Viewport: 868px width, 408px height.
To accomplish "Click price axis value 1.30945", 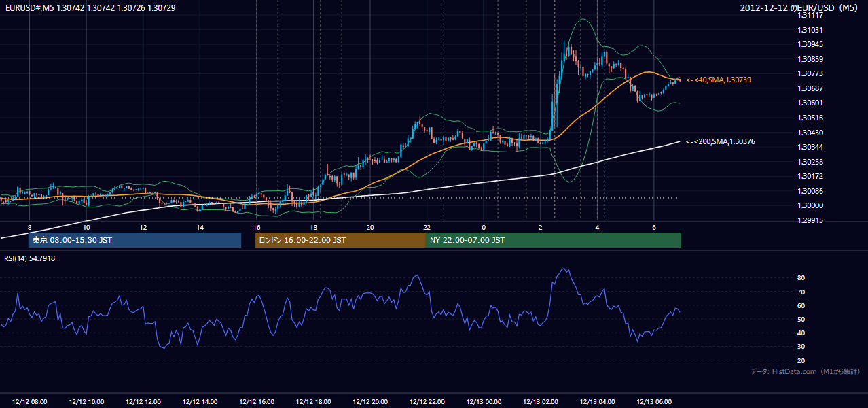I will click(810, 44).
